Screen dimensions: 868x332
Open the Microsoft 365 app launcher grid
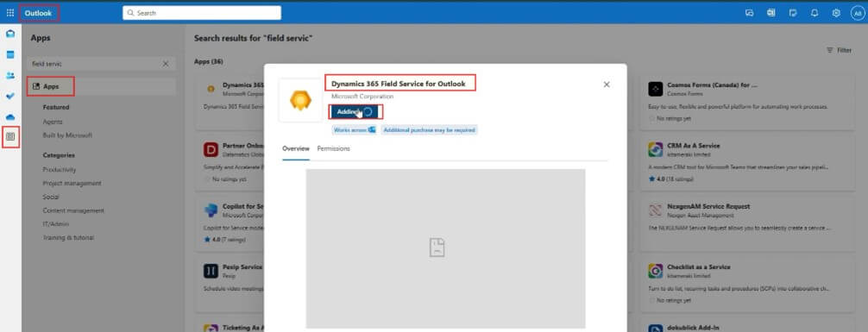point(10,13)
